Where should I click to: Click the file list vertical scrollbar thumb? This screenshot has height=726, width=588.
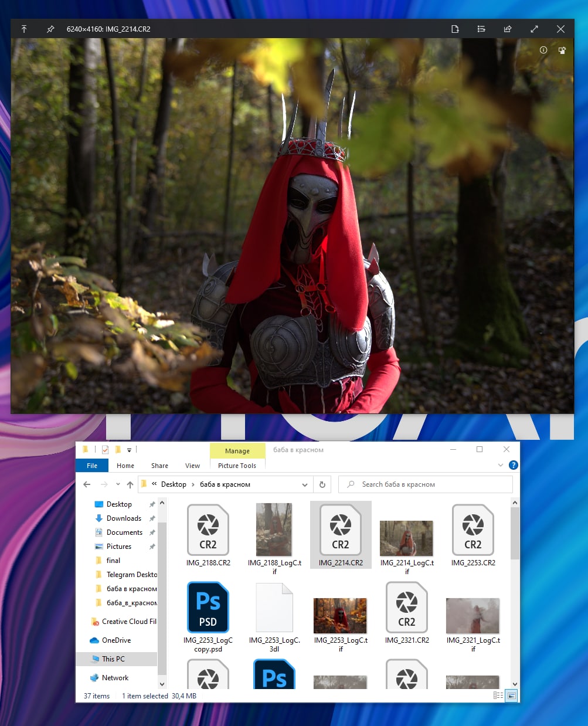[x=515, y=534]
